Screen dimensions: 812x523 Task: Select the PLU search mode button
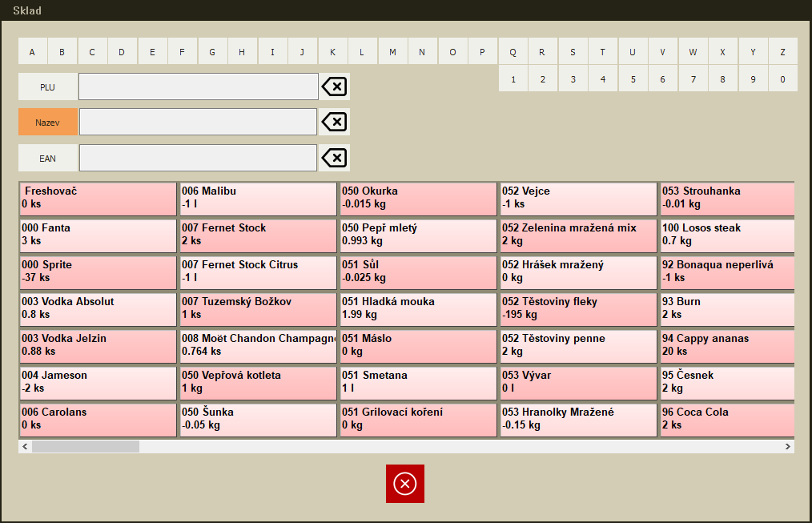point(48,87)
